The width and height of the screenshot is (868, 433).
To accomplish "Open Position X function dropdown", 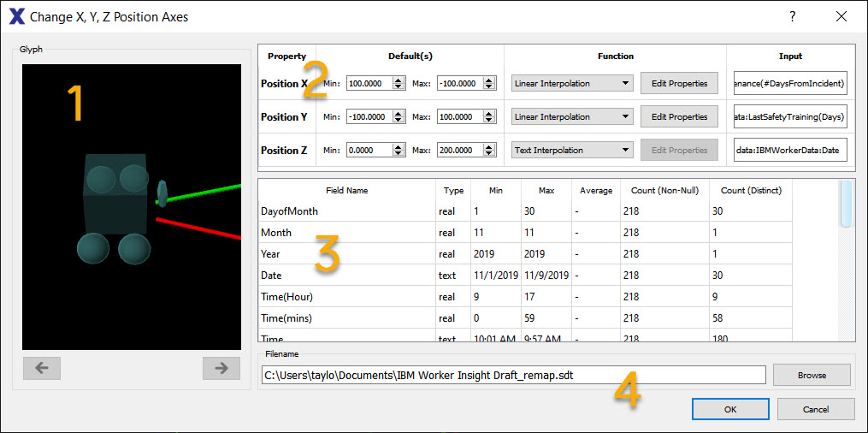I will pyautogui.click(x=572, y=84).
